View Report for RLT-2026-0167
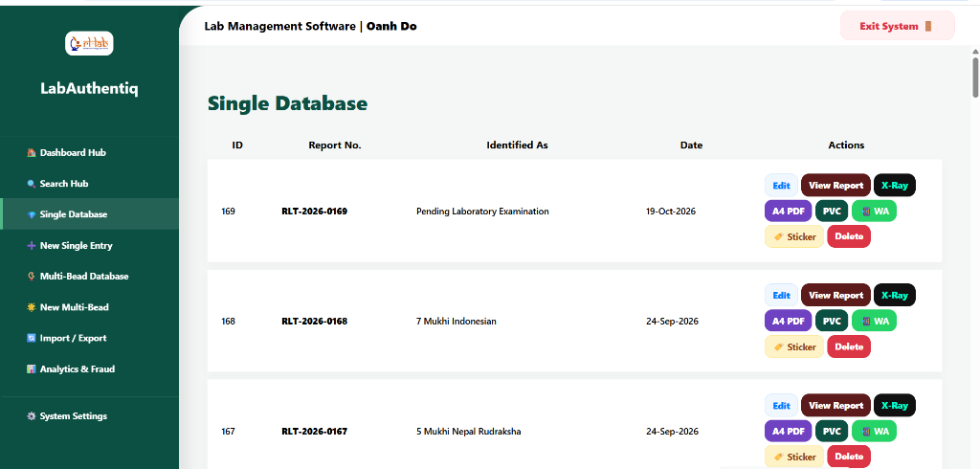The image size is (980, 469). pyautogui.click(x=835, y=405)
